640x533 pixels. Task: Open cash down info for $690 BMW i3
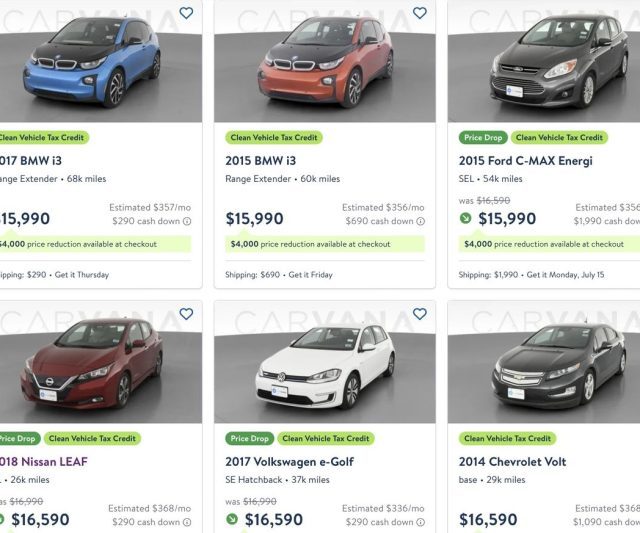420,221
